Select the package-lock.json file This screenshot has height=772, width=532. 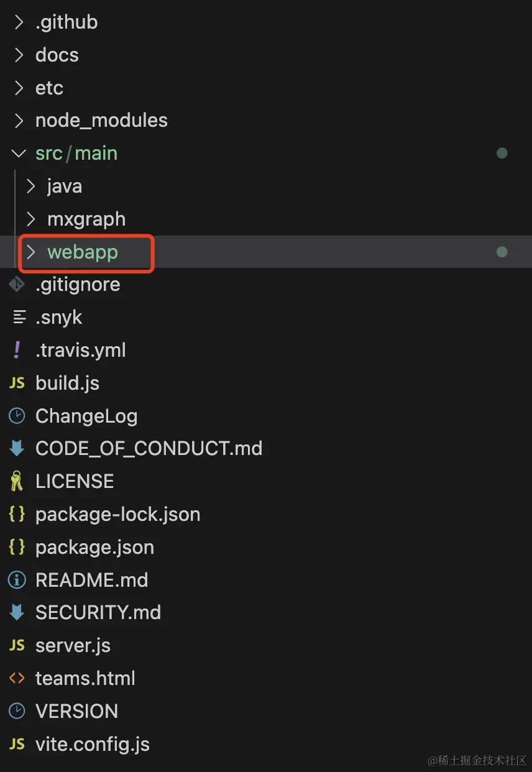click(x=118, y=514)
